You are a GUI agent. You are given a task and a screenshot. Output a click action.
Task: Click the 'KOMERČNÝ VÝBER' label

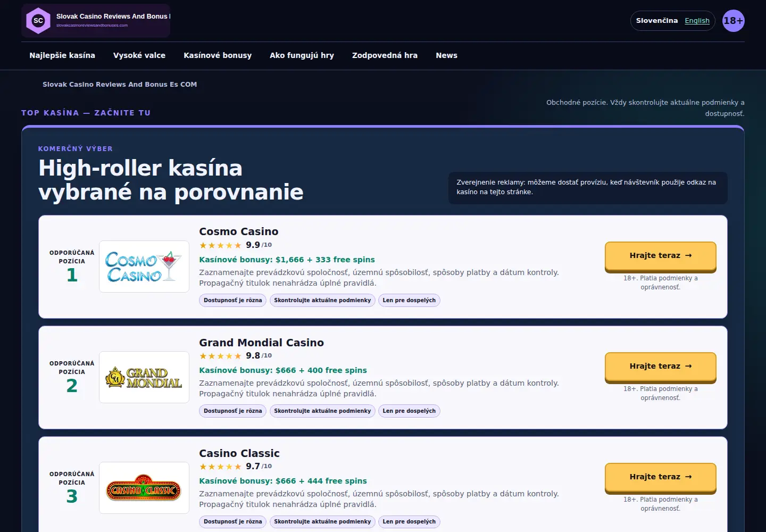[76, 149]
